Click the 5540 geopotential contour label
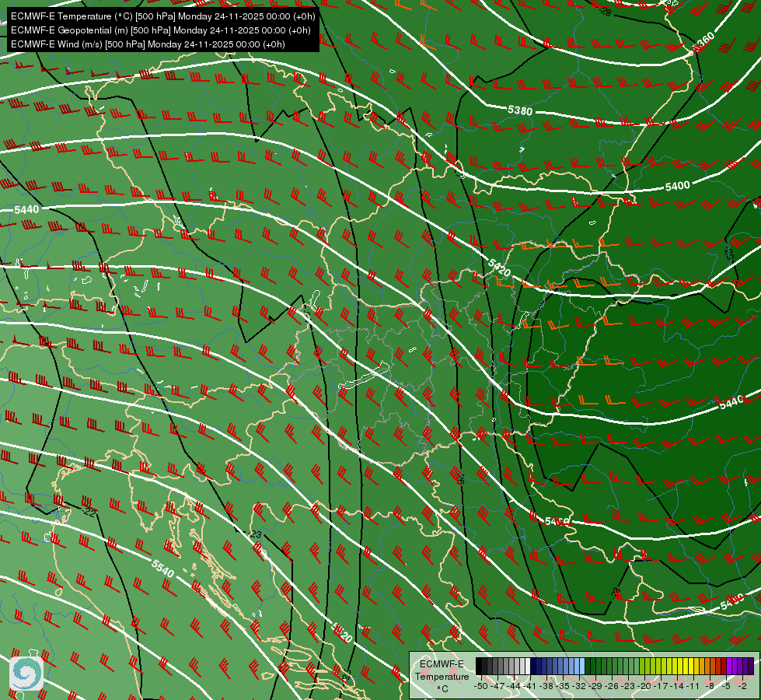Viewport: 761px width, 700px height. pos(162,569)
